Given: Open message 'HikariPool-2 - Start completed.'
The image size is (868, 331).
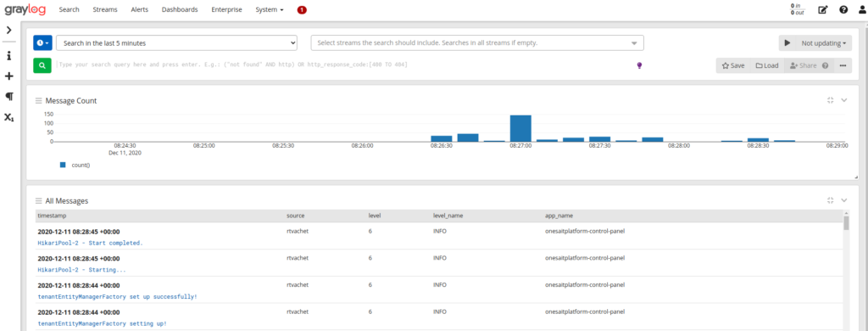Looking at the screenshot, I should pos(90,243).
